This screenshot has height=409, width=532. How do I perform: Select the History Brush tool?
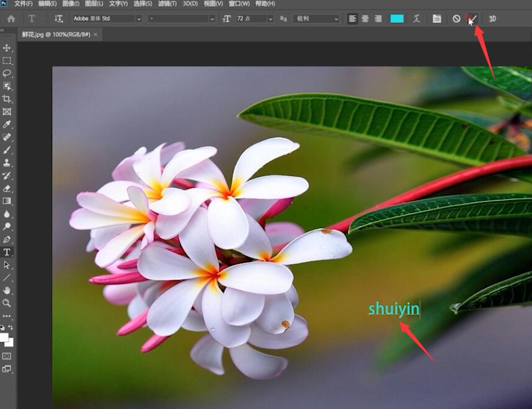(x=7, y=175)
